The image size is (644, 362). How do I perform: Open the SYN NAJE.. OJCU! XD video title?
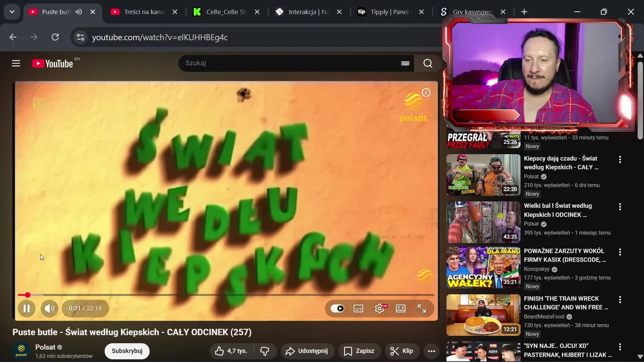[x=568, y=350]
